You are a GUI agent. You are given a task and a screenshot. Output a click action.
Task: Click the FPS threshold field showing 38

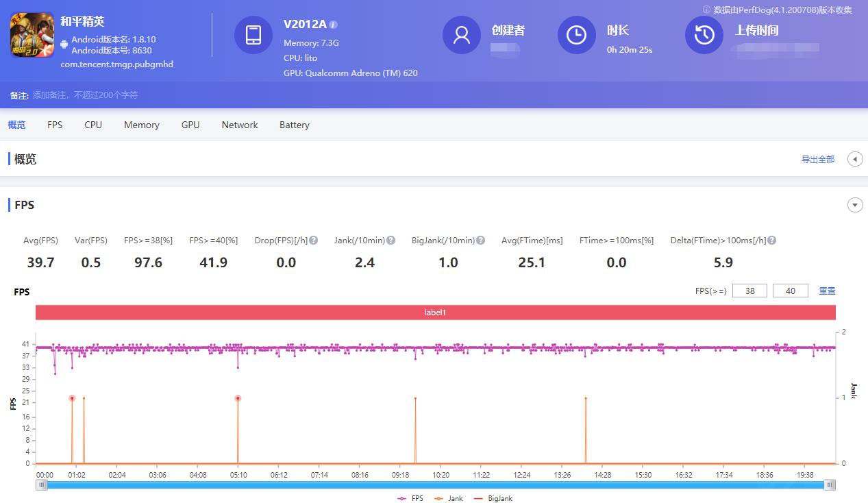749,291
